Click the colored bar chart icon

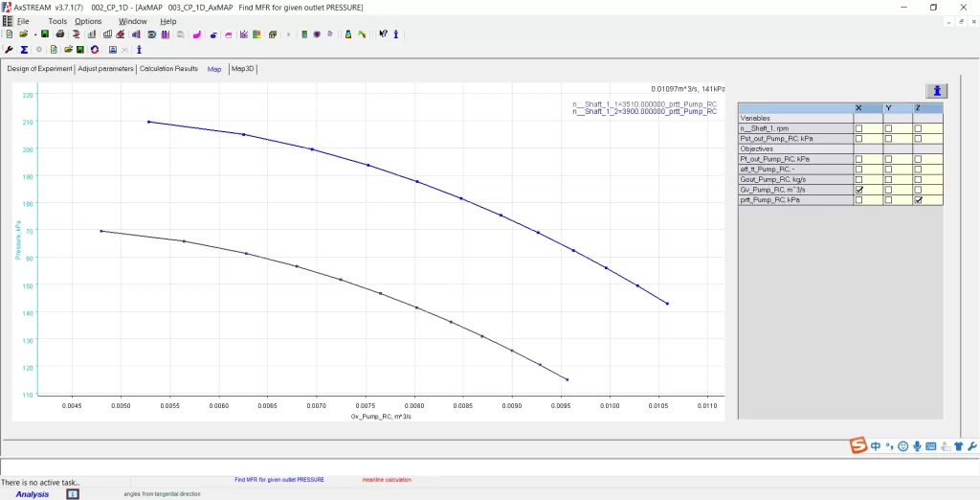pyautogui.click(x=92, y=34)
